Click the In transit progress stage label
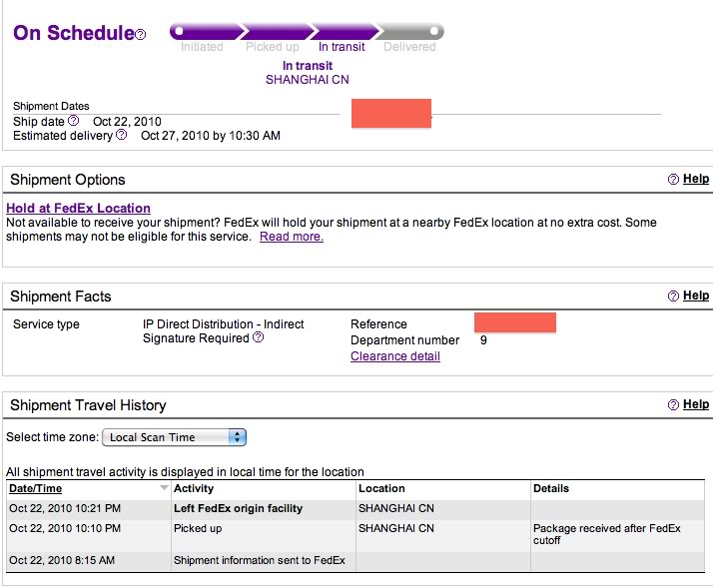Image resolution: width=713 pixels, height=588 pixels. [342, 47]
